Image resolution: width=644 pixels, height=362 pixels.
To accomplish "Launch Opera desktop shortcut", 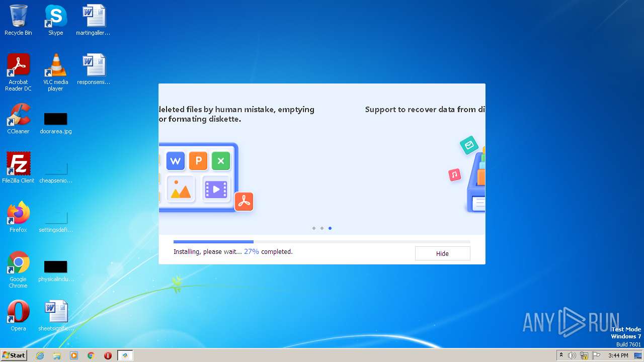I will tap(18, 316).
